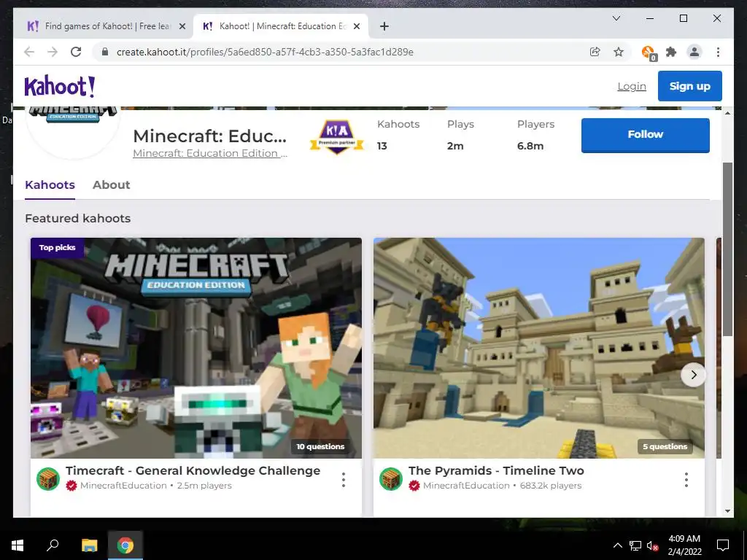Image resolution: width=747 pixels, height=560 pixels.
Task: Click the Sign up button
Action: [x=690, y=86]
